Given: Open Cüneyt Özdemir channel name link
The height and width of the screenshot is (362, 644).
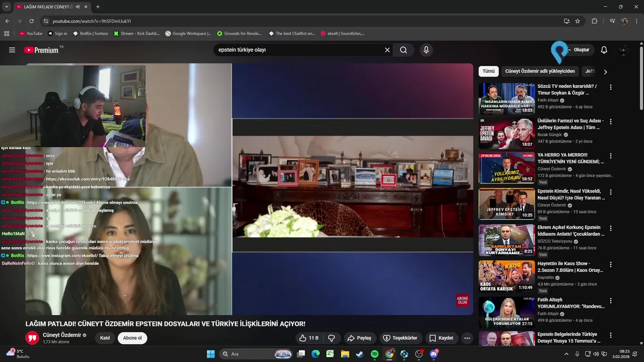Looking at the screenshot, I should coord(62,335).
